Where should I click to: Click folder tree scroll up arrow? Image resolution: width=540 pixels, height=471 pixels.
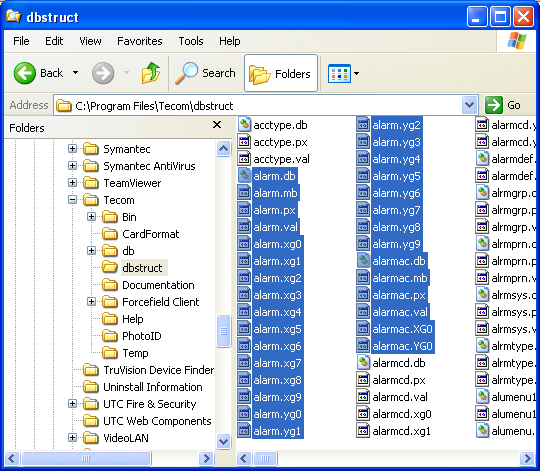tap(224, 148)
